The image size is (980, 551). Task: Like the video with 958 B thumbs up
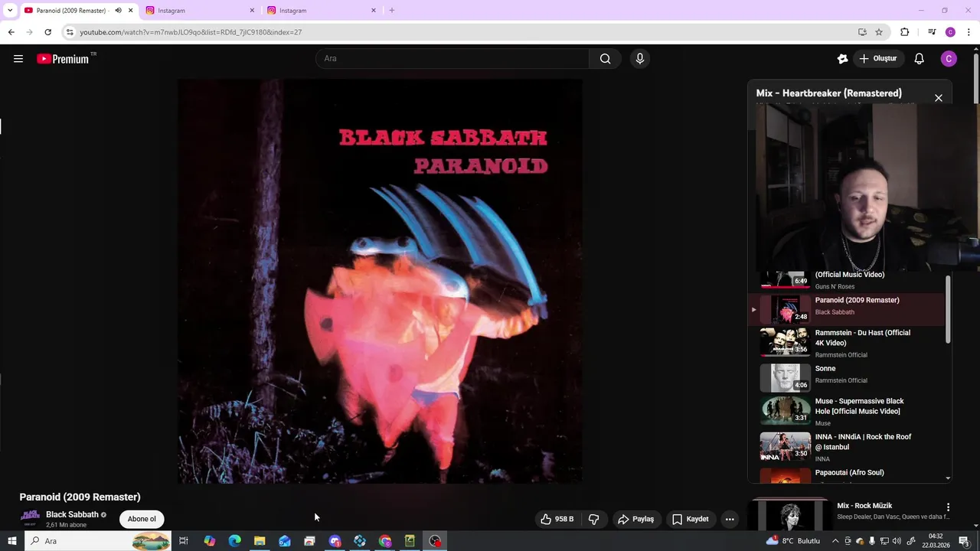point(557,519)
